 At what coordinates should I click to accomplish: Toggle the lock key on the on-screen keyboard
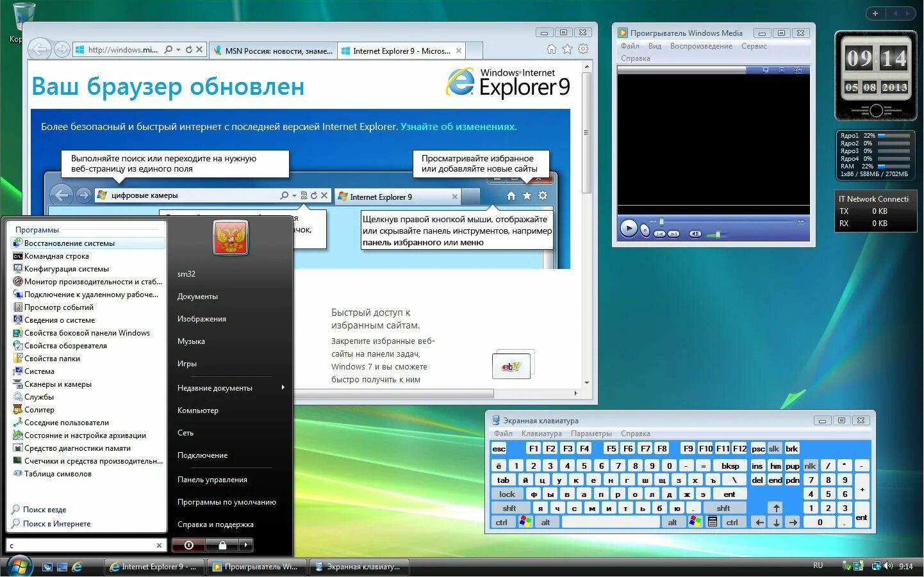tap(507, 494)
